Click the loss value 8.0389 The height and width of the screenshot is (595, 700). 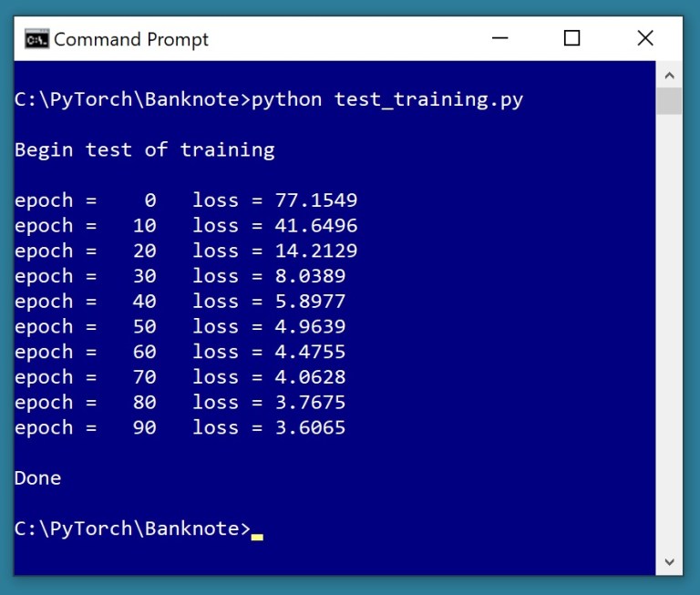(310, 276)
